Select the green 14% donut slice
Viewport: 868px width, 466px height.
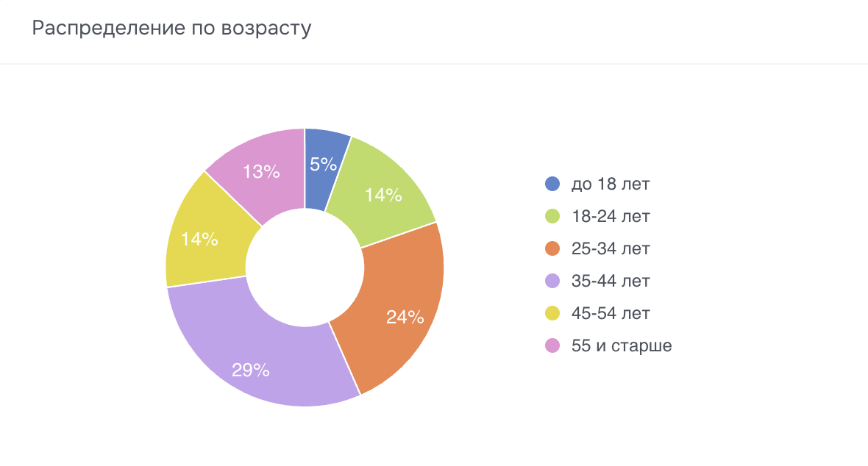coord(383,194)
